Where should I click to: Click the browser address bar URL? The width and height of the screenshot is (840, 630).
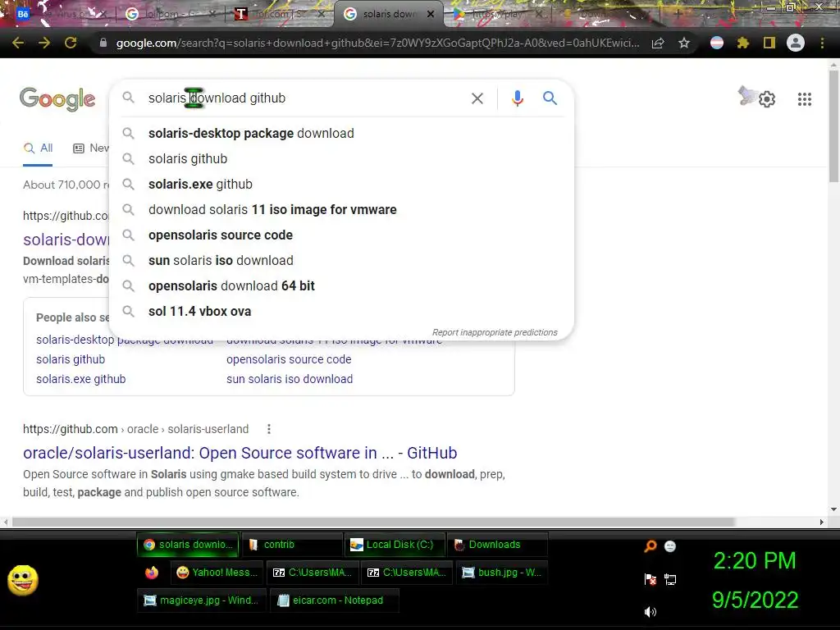pyautogui.click(x=377, y=43)
